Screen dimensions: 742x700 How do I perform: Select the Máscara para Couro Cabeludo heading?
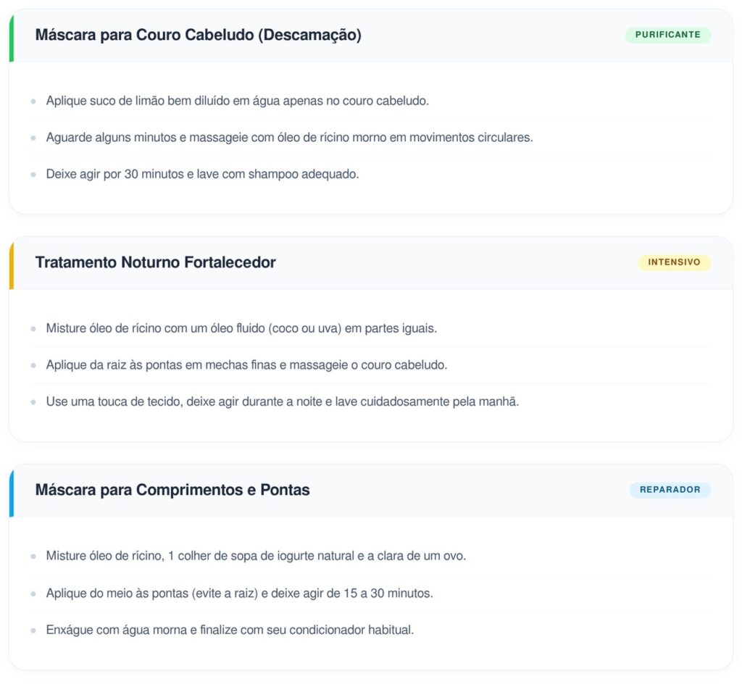198,35
